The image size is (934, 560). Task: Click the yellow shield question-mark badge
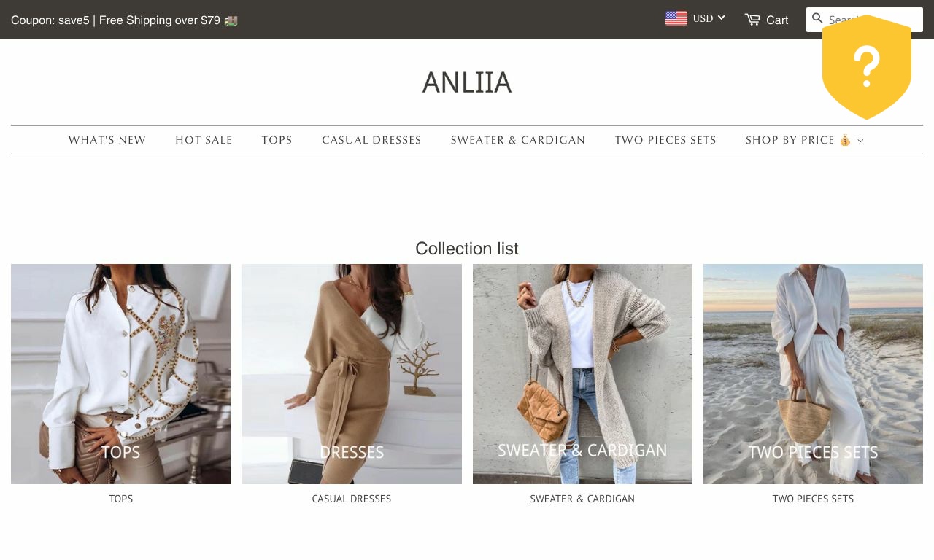coord(866,67)
